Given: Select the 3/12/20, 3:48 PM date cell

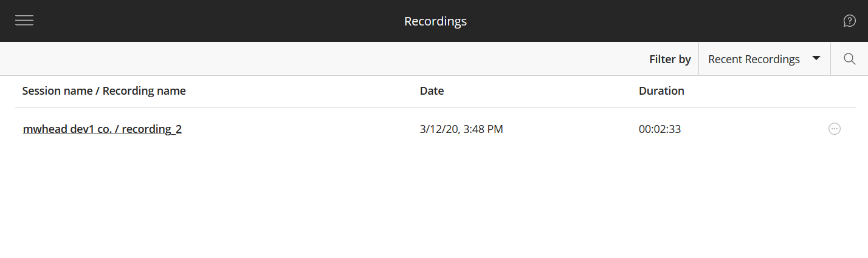Looking at the screenshot, I should pyautogui.click(x=461, y=129).
